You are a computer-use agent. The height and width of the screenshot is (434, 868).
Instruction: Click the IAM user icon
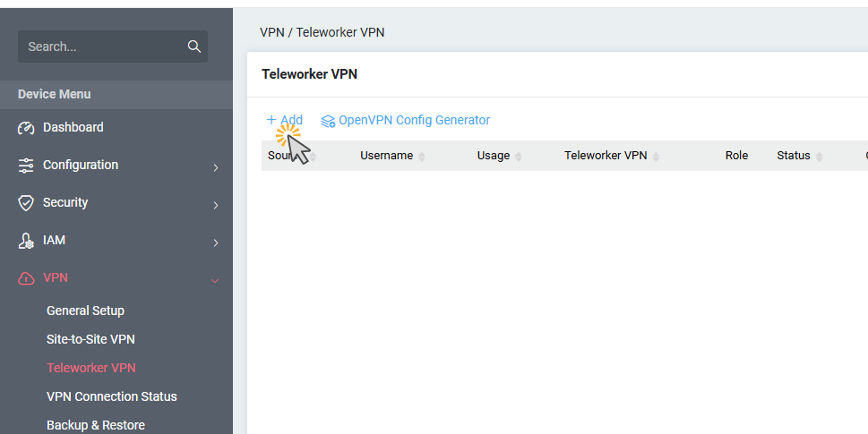click(26, 241)
